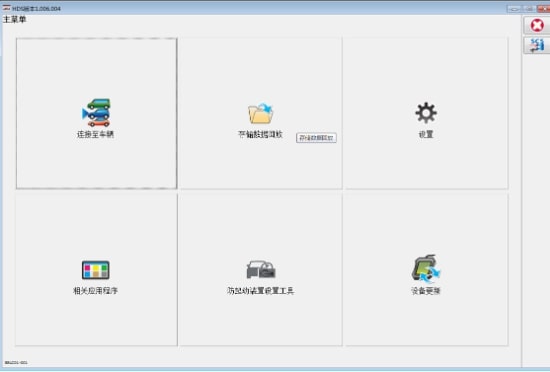Open 设备更新 device update tile
Viewport: 550px width, 372px height.
tap(426, 269)
